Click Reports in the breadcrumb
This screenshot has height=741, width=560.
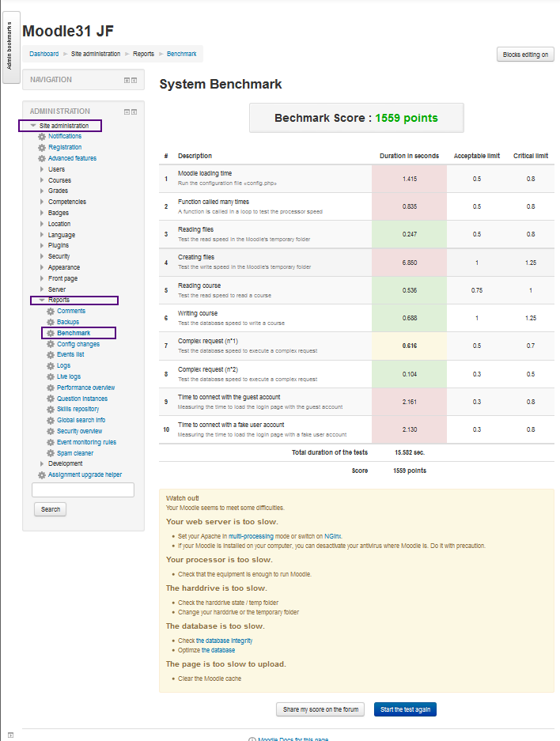tap(143, 54)
